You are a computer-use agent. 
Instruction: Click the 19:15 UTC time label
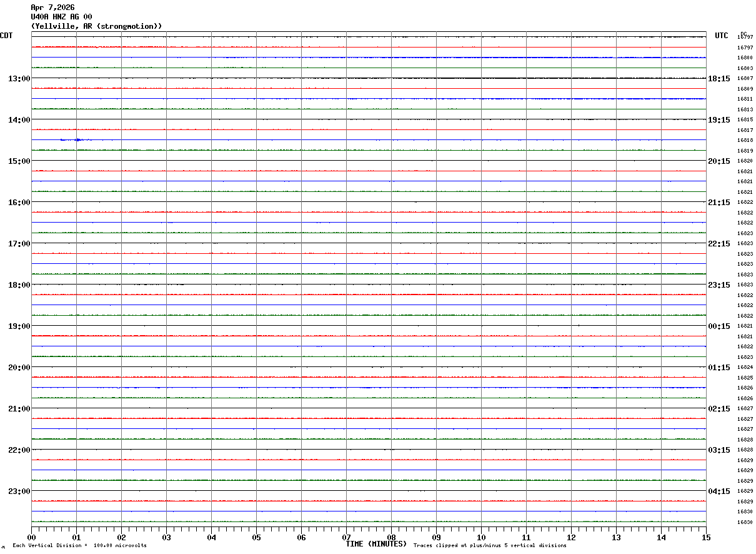(719, 120)
